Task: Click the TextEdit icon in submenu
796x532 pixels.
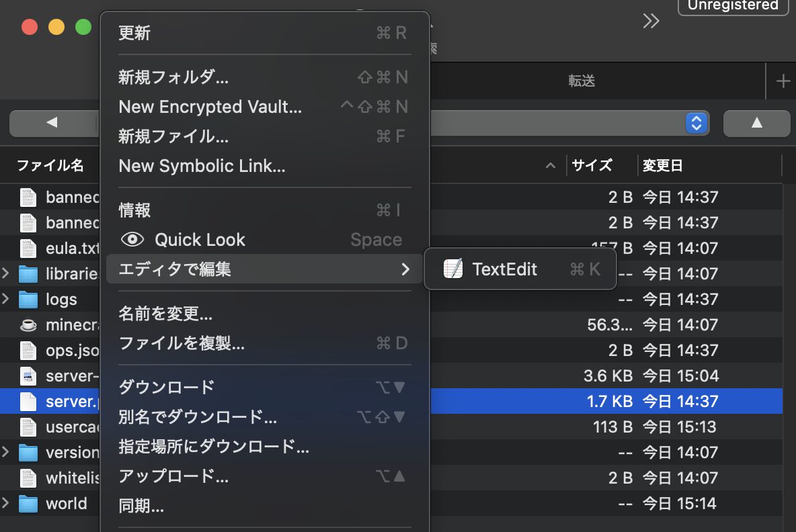Action: coord(453,269)
